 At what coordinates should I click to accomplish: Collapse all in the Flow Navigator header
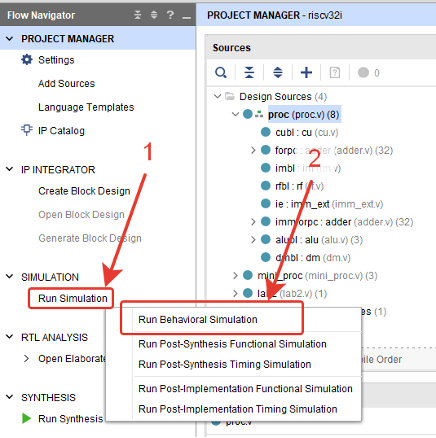(x=138, y=15)
